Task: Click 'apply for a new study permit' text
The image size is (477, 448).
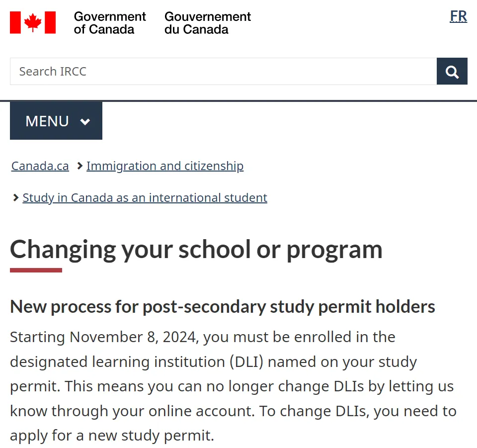Action: 112,436
